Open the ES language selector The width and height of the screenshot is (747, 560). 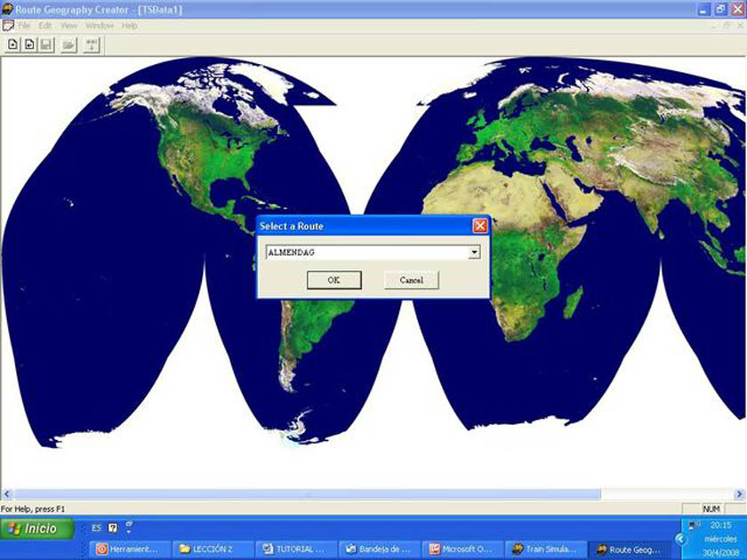click(x=96, y=528)
